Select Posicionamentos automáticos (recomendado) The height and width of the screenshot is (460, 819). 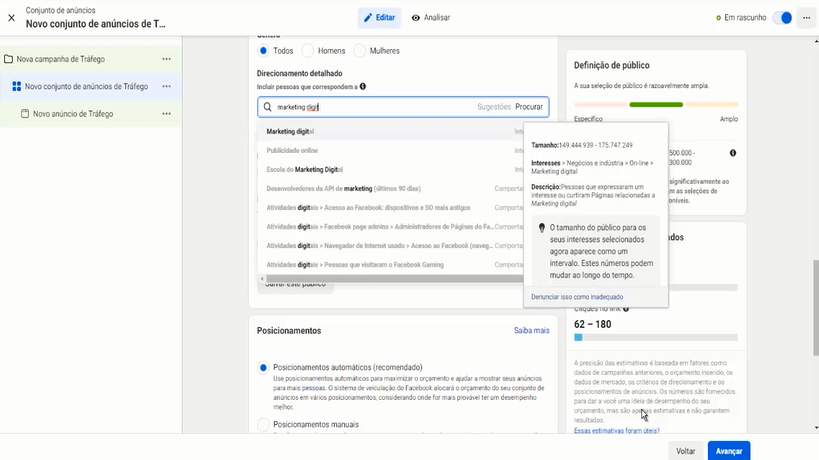tap(263, 368)
